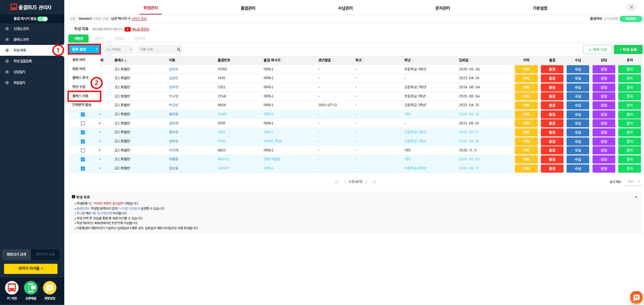Click the 이름, 번호 search field
Viewport: 644px width, 305px height.
[x=157, y=50]
